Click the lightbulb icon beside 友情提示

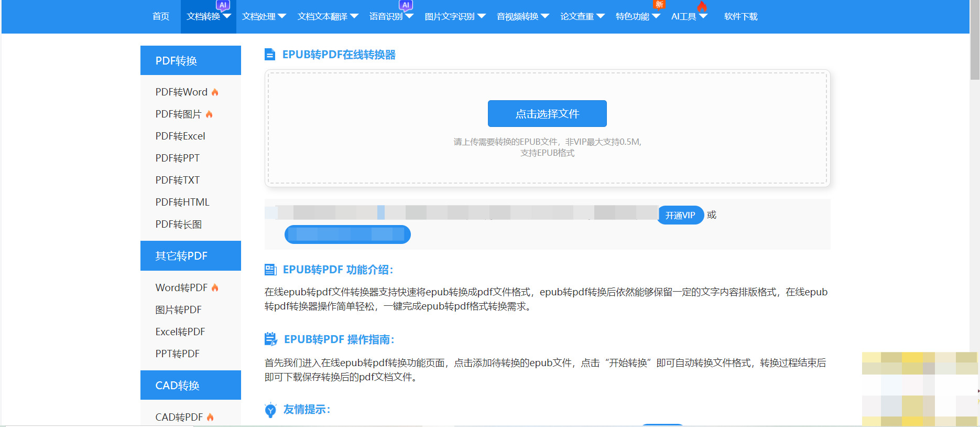coord(270,410)
